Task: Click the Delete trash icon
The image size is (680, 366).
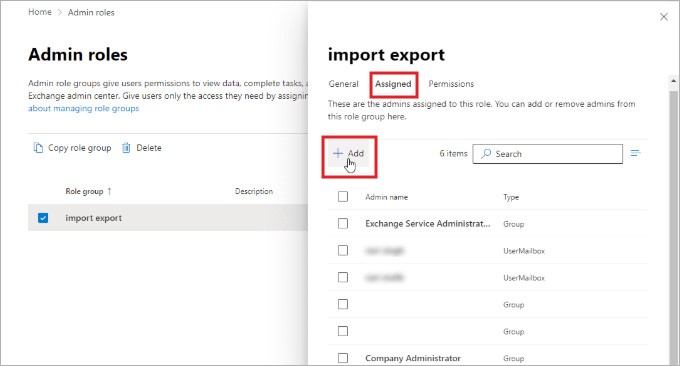Action: click(x=126, y=148)
